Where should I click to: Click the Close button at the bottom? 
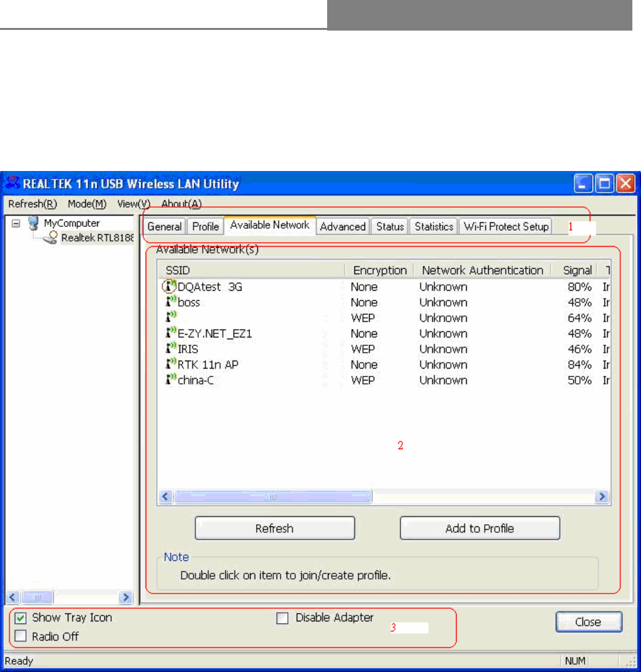pos(588,621)
